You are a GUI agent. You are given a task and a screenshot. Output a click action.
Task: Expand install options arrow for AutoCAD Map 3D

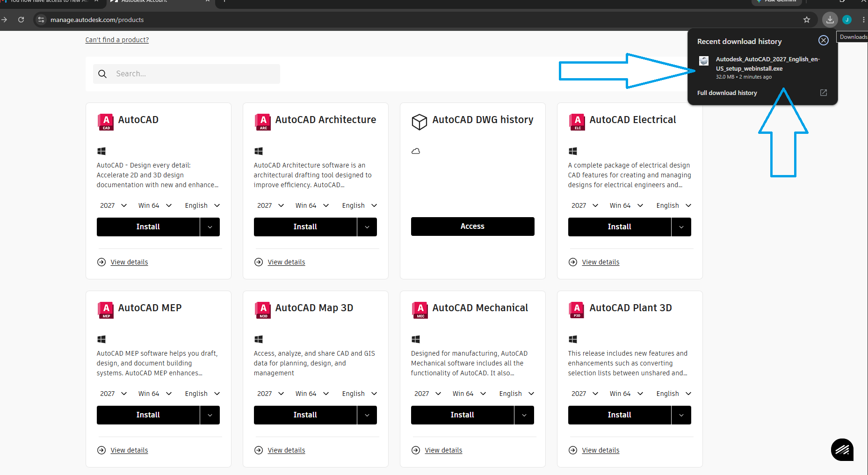367,415
